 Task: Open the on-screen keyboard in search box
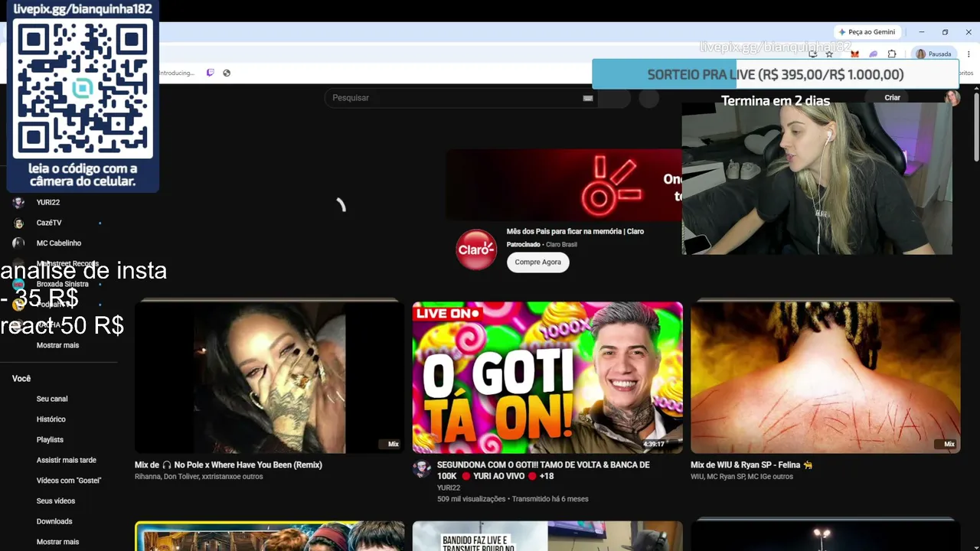click(x=588, y=98)
